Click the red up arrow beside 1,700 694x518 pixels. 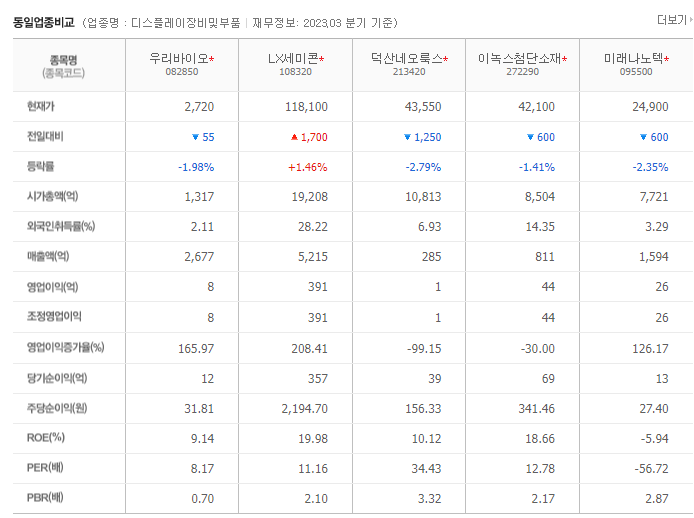[x=294, y=137]
